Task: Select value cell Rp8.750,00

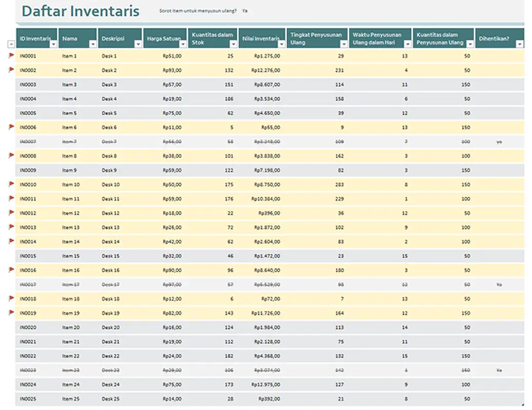Action: 267,184
